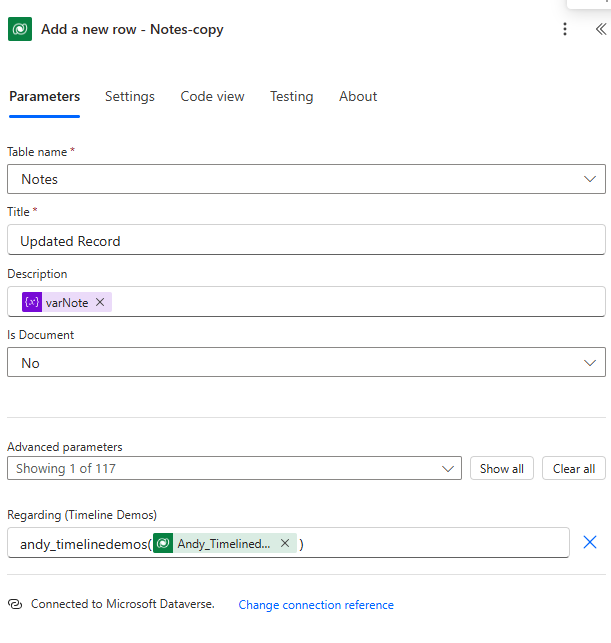Viewport: 611px width, 643px height.
Task: Select the Andy_Timelined... dynamic content token
Action: tap(224, 543)
